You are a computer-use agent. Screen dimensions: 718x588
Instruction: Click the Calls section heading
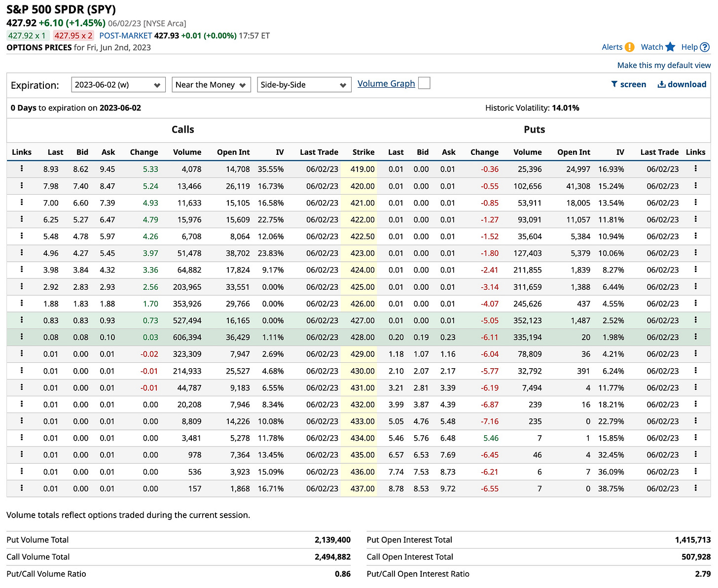click(x=183, y=130)
